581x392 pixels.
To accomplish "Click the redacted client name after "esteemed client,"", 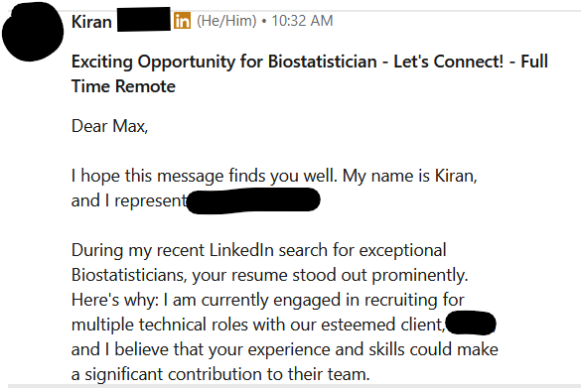I will click(x=471, y=324).
